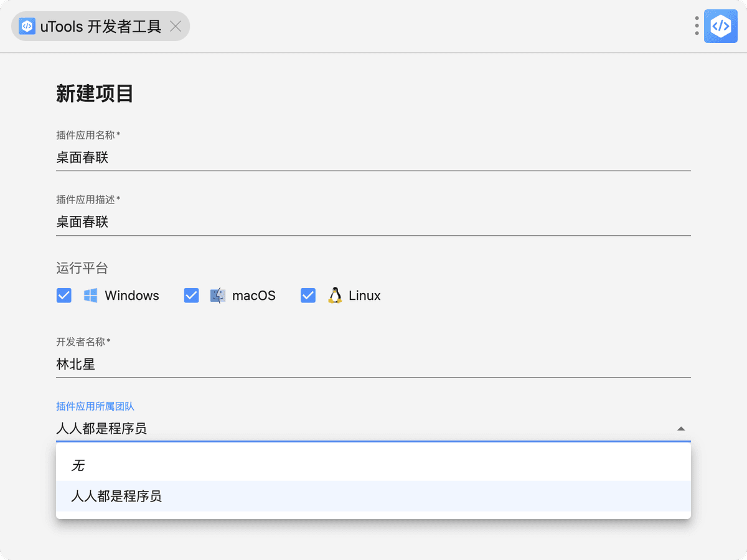
Task: Click the macOS Finder face icon
Action: [x=217, y=296]
